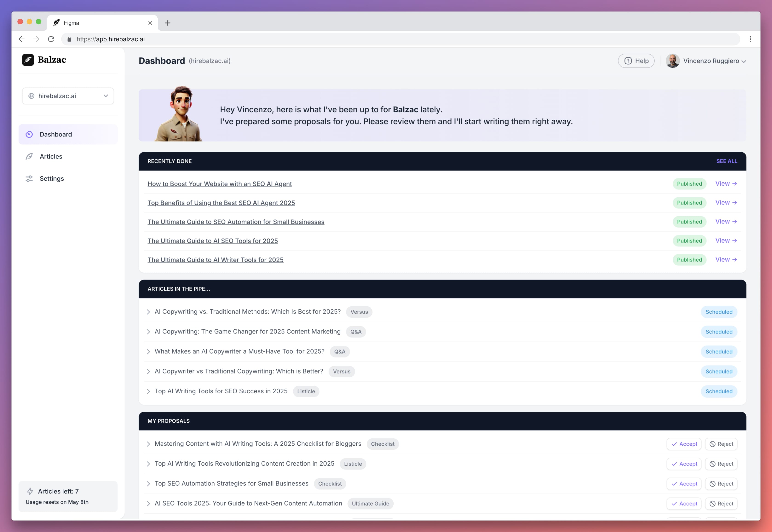Click the Articles feather icon in sidebar
This screenshot has height=532, width=772.
29,156
